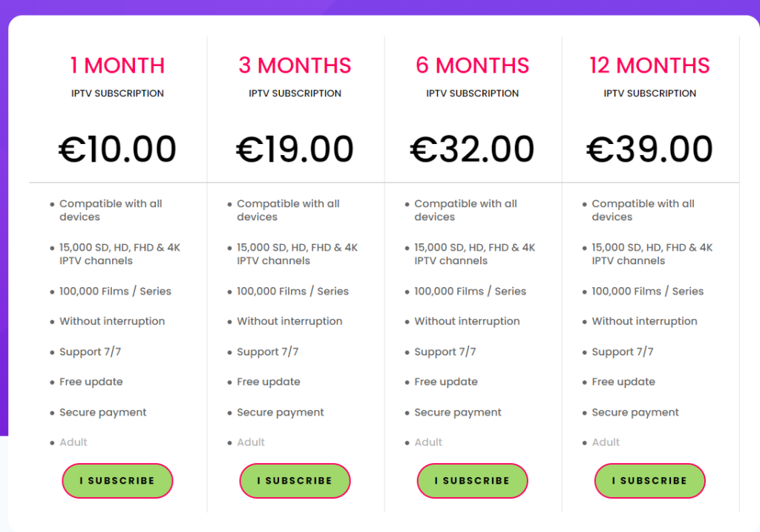Click 100,000 Films / Series in the 12 months column
Screen dimensions: 760x532
tap(647, 291)
